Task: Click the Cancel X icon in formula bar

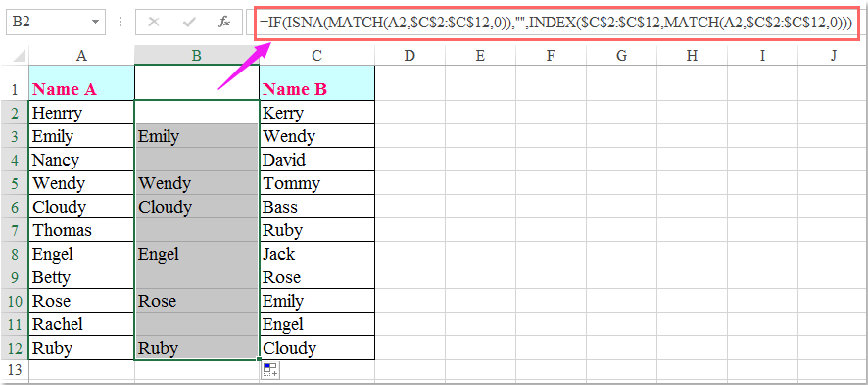Action: point(154,23)
